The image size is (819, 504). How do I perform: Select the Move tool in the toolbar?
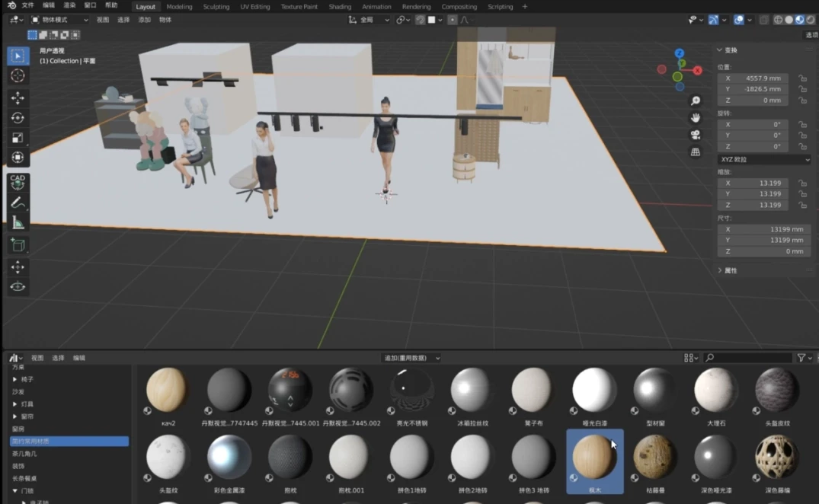(x=18, y=97)
